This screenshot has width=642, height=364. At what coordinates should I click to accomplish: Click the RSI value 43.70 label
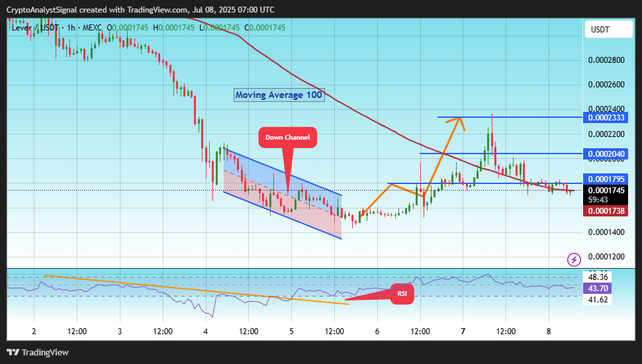point(598,289)
